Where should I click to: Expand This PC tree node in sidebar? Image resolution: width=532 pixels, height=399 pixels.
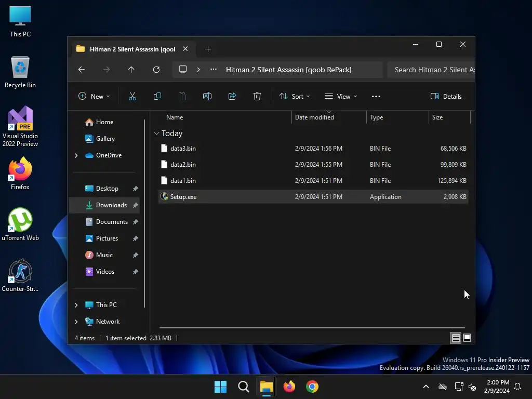(x=76, y=305)
